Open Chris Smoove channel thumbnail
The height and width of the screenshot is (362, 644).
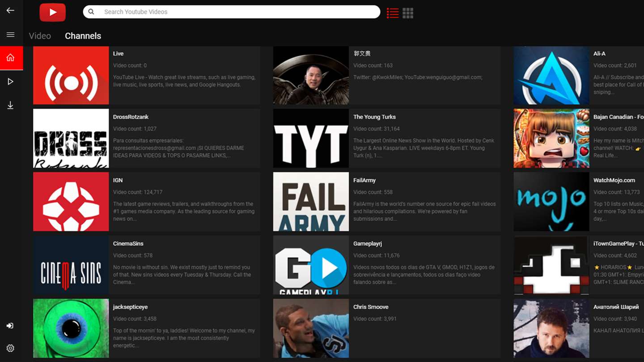311,328
